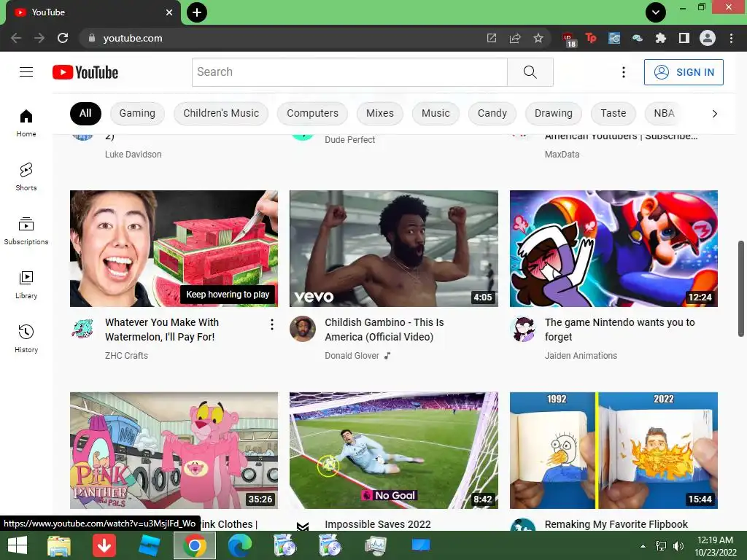Open Subscriptions in the sidebar
747x560 pixels.
[26, 231]
